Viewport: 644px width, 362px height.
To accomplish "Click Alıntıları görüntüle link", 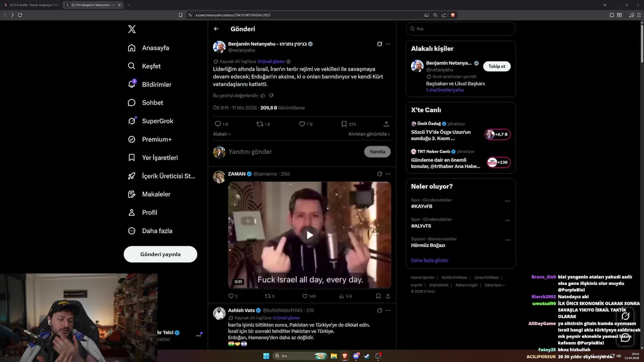I will [x=369, y=134].
